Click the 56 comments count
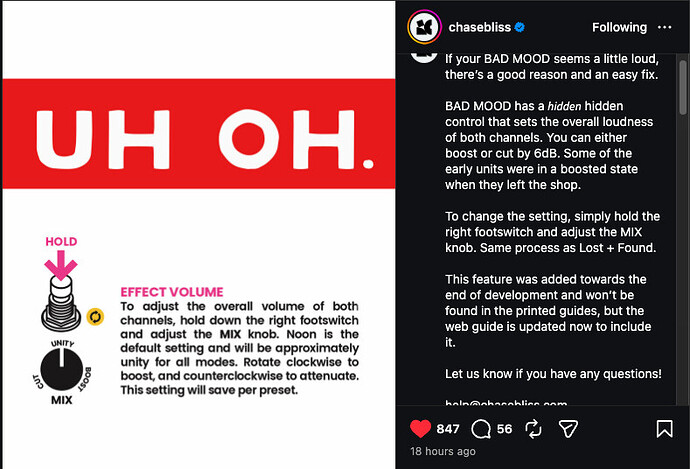 pyautogui.click(x=504, y=429)
